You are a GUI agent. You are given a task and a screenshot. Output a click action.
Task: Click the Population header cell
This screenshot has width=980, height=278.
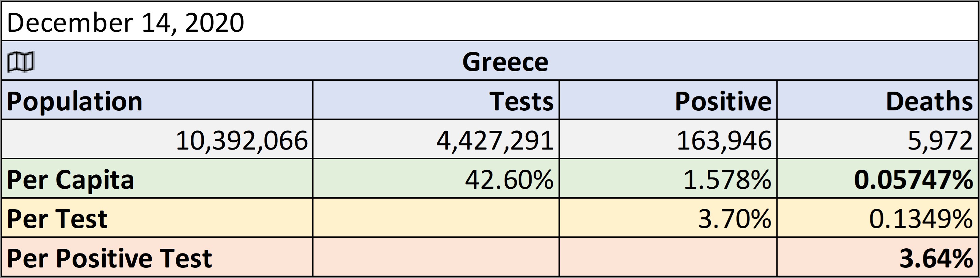point(157,100)
